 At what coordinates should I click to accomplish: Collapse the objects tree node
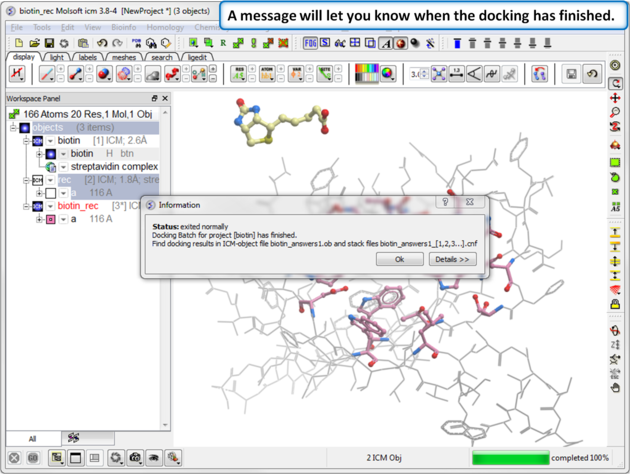(13, 128)
